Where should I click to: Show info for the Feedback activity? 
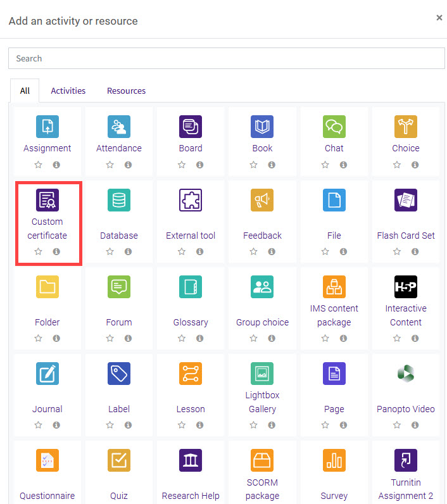pos(272,251)
